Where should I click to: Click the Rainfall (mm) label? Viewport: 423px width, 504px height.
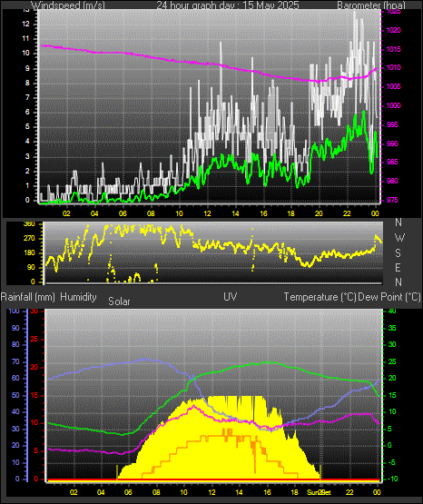(x=27, y=297)
